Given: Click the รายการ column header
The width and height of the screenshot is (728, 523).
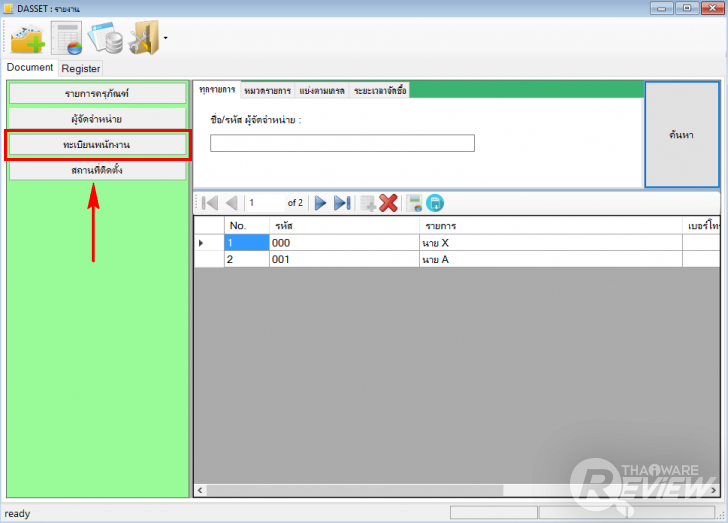Looking at the screenshot, I should [x=551, y=226].
